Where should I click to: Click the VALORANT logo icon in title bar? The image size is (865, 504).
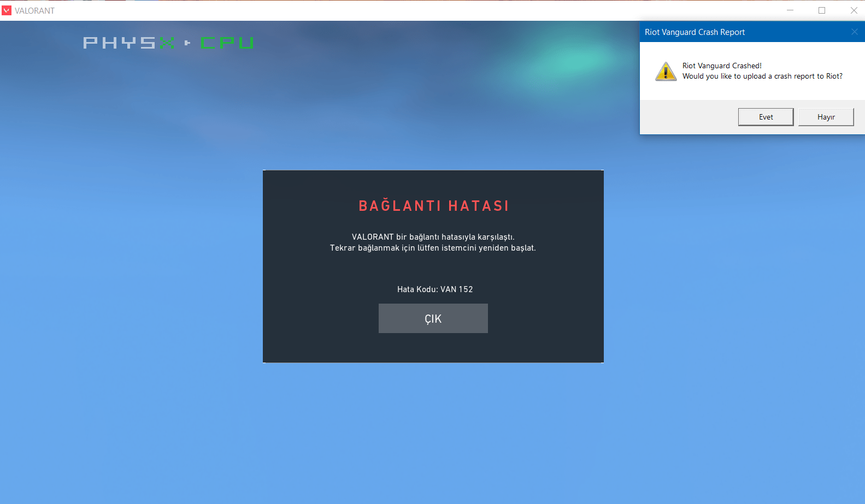7,10
